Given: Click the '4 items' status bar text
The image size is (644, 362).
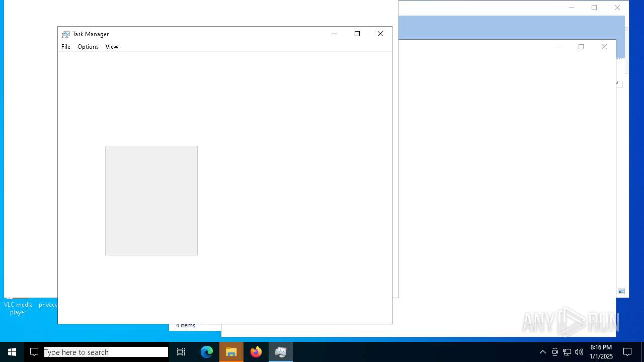Looking at the screenshot, I should coord(186,325).
